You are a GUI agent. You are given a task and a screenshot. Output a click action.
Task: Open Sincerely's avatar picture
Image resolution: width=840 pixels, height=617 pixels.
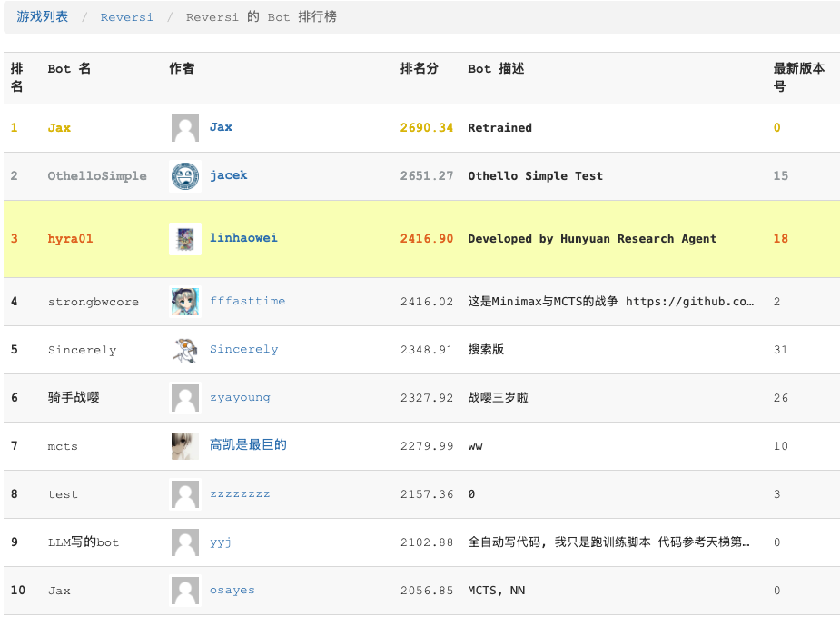click(x=185, y=350)
